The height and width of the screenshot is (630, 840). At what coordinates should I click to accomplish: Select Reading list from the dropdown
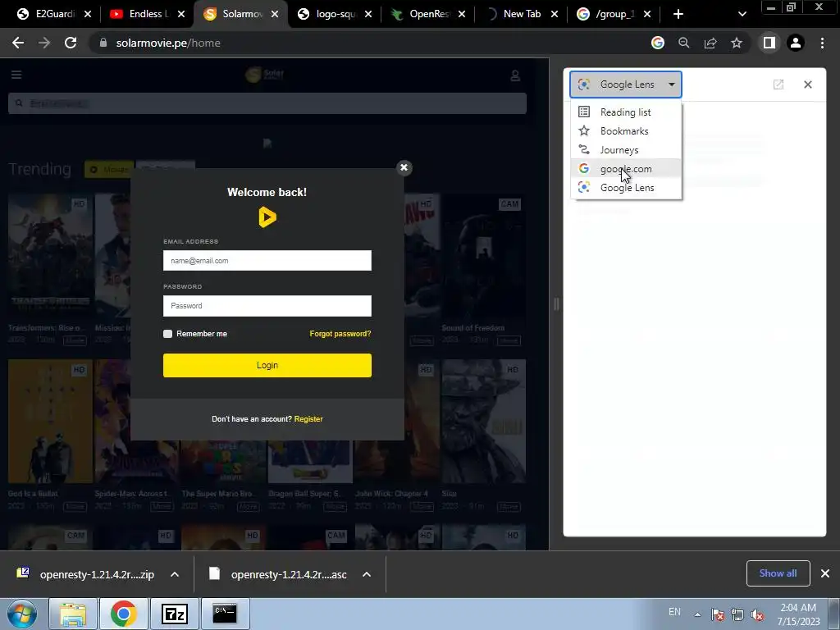click(626, 112)
